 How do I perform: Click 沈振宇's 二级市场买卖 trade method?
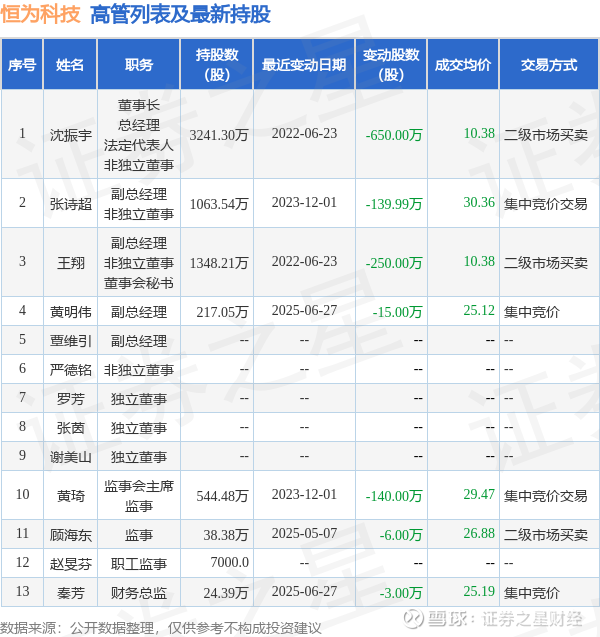[546, 135]
